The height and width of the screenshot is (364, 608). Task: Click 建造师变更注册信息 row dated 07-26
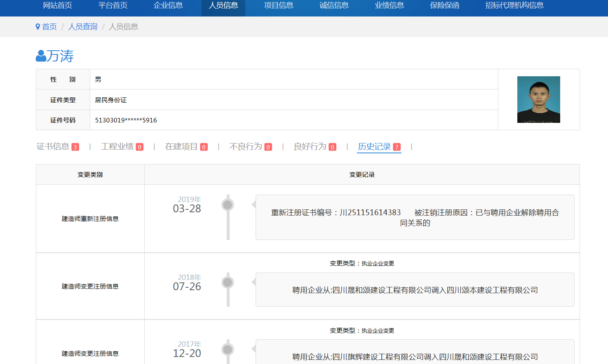[90, 287]
